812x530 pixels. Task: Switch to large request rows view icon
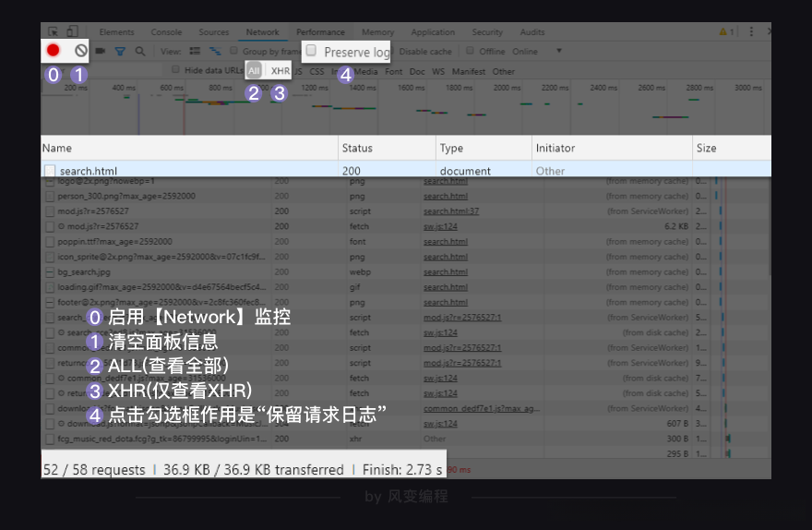195,51
